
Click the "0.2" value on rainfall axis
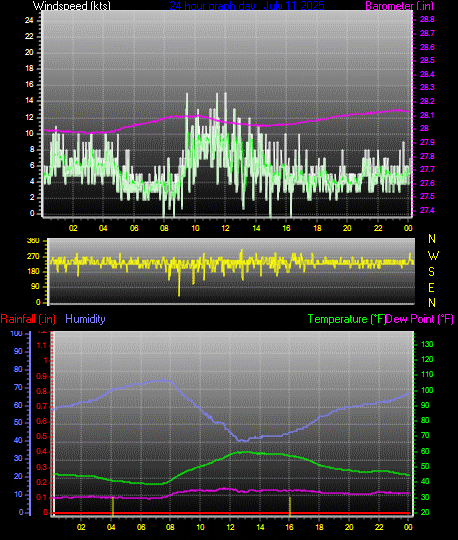pyautogui.click(x=42, y=482)
